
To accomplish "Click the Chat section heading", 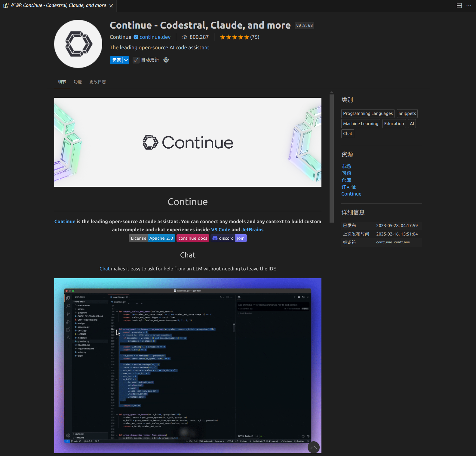I will [x=188, y=255].
